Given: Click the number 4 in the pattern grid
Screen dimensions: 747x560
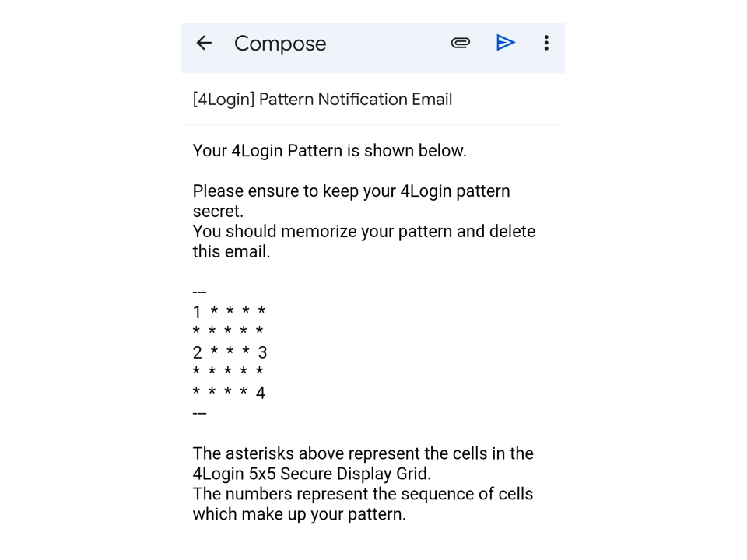Looking at the screenshot, I should (261, 394).
